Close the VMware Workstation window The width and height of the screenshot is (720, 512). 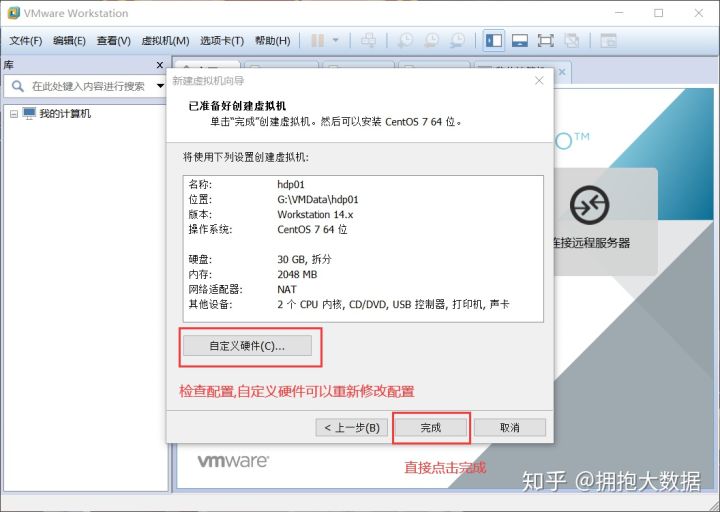698,13
